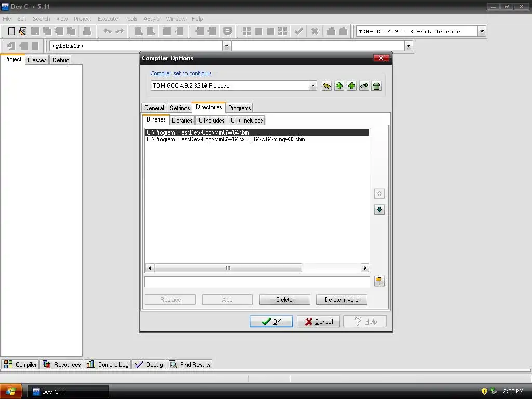
Task: Click the Dev-C++ title bar application icon
Action: (5, 6)
